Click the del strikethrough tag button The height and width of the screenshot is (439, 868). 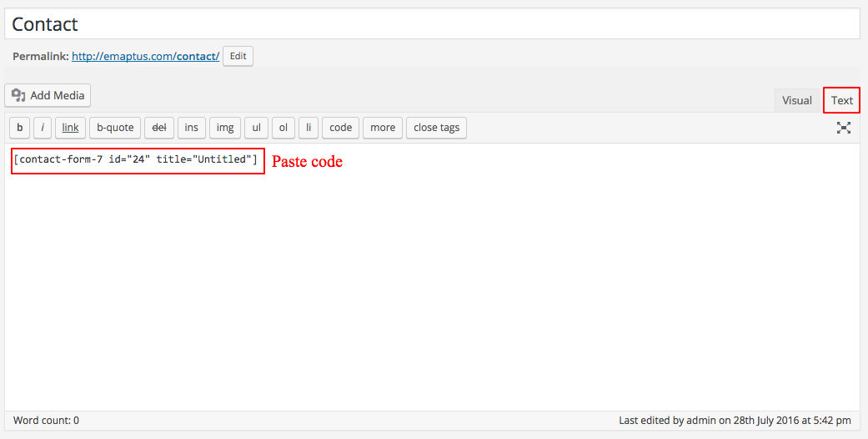(159, 128)
